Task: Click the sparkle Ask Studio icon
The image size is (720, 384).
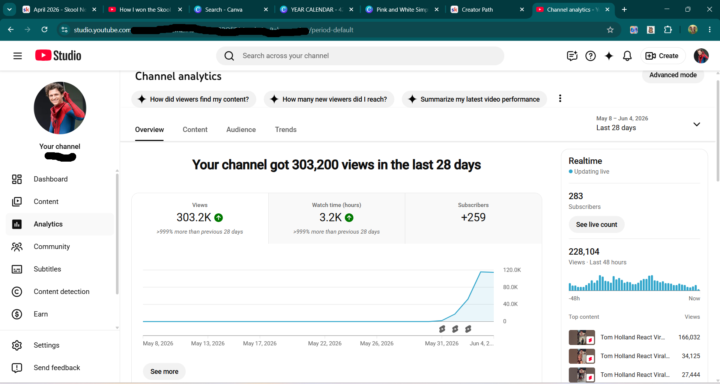Action: click(x=609, y=56)
